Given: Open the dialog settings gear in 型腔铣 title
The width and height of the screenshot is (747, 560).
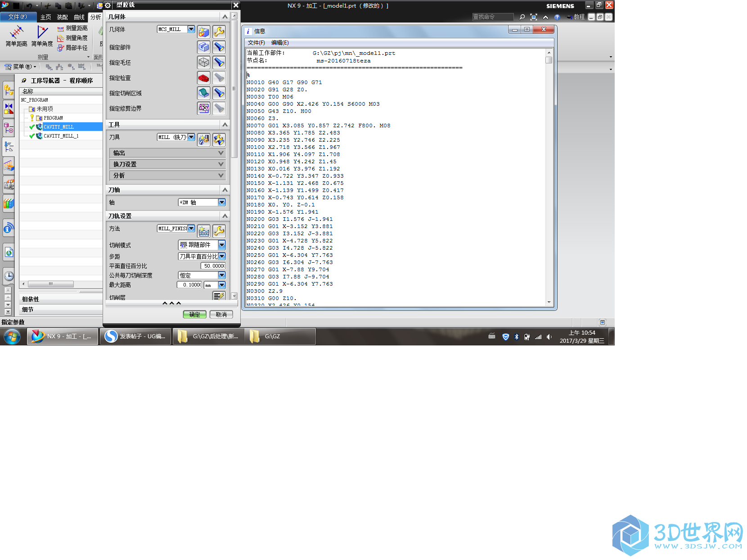Looking at the screenshot, I should 108,5.
